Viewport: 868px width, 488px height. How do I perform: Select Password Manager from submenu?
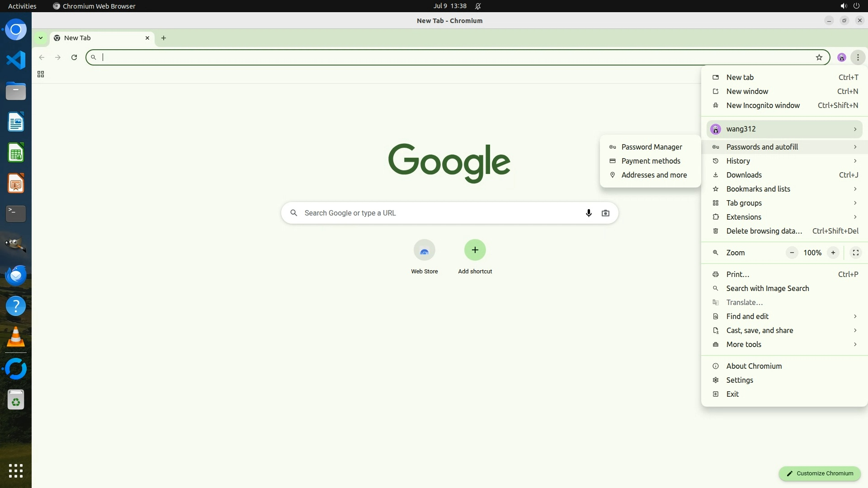651,147
